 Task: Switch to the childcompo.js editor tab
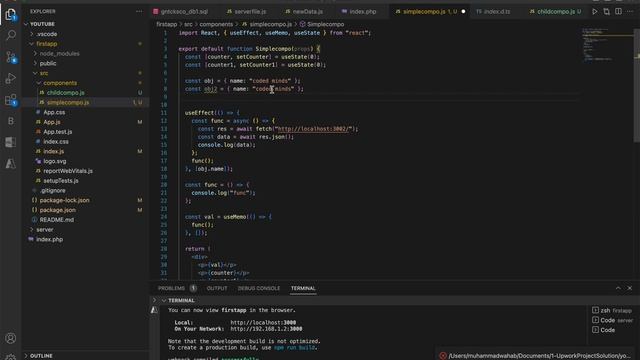(x=556, y=12)
